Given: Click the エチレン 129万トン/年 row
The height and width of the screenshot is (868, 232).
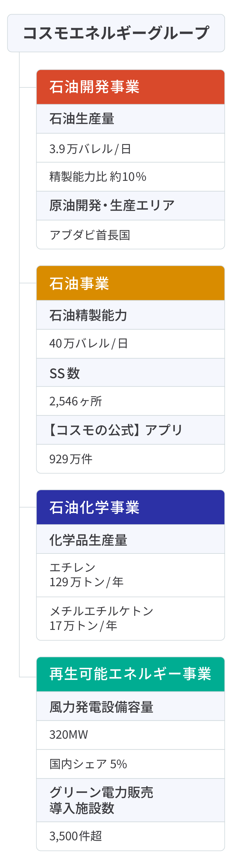Looking at the screenshot, I should coord(131,575).
